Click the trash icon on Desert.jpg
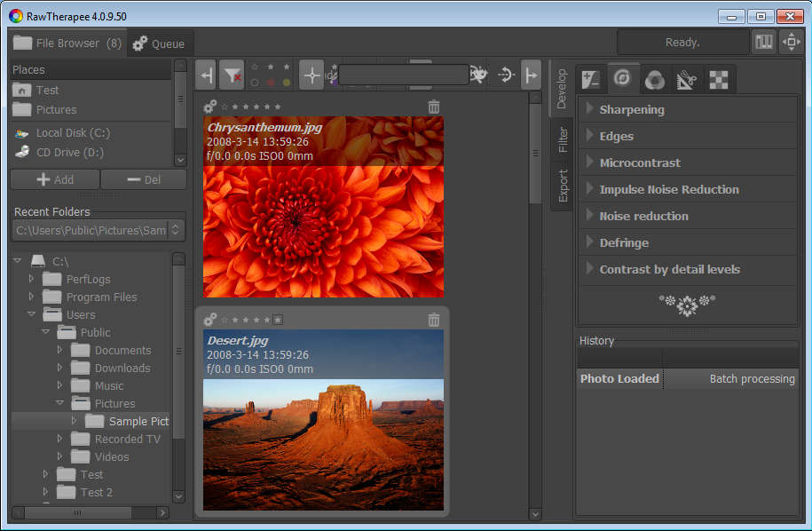 pos(433,320)
